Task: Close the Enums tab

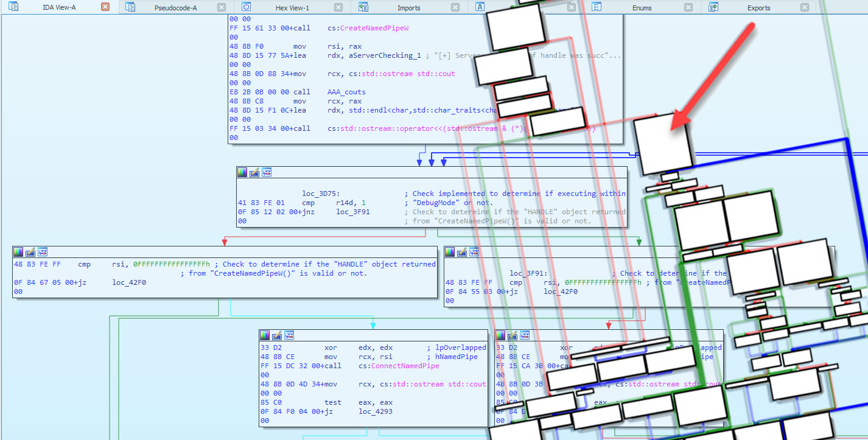Action: pos(688,7)
